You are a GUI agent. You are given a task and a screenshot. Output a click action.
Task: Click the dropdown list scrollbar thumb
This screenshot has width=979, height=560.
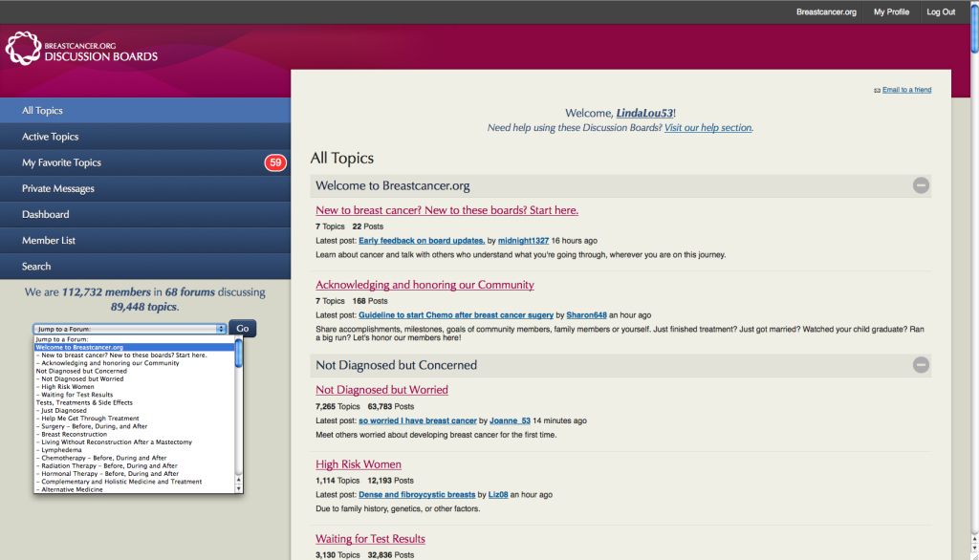(x=238, y=353)
